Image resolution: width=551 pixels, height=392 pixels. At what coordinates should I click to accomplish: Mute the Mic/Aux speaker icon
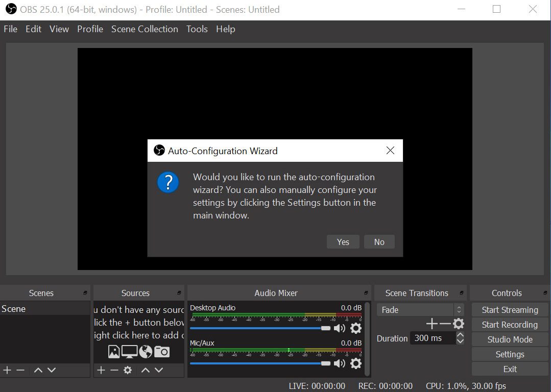click(x=340, y=363)
